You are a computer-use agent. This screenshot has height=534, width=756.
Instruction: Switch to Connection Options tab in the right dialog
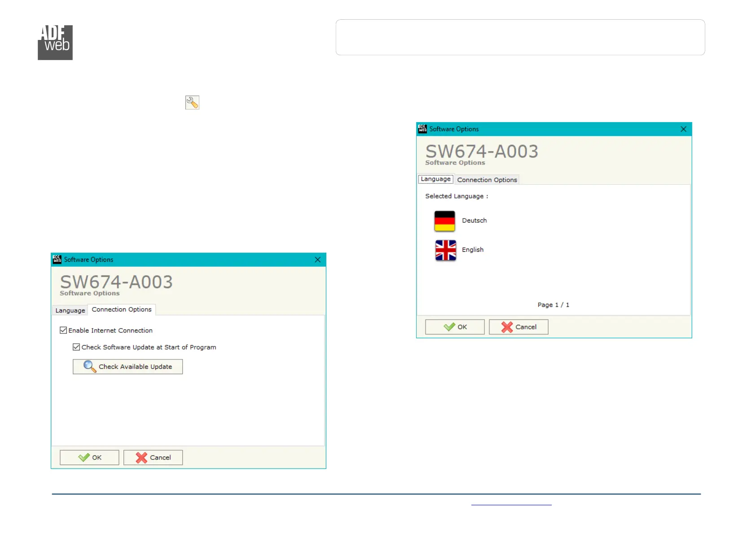pyautogui.click(x=487, y=180)
